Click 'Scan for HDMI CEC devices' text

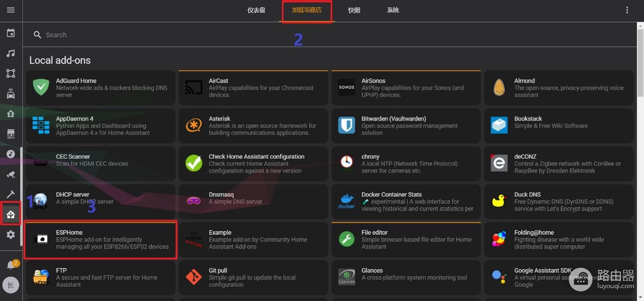pos(92,164)
